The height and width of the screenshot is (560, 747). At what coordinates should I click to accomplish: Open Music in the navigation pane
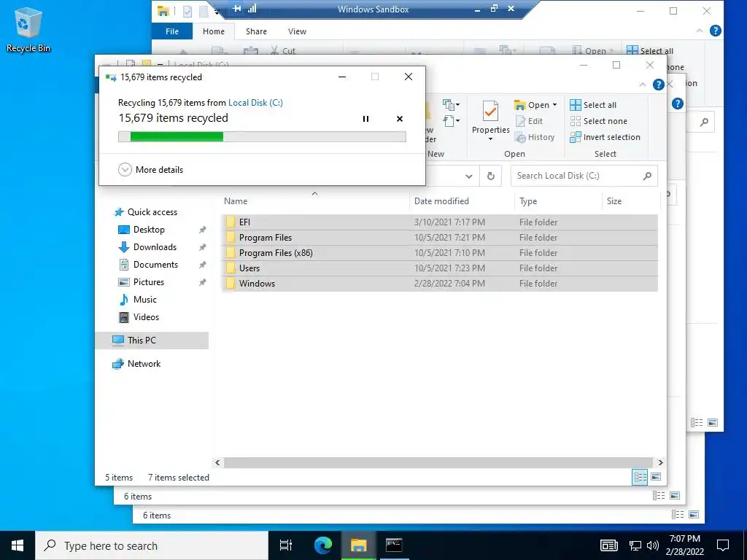[x=137, y=300]
